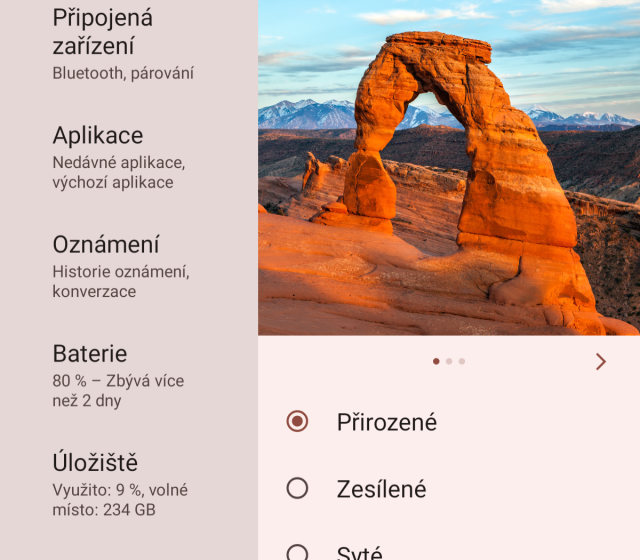
Task: Click the Přirozené color mode label
Action: tap(387, 422)
